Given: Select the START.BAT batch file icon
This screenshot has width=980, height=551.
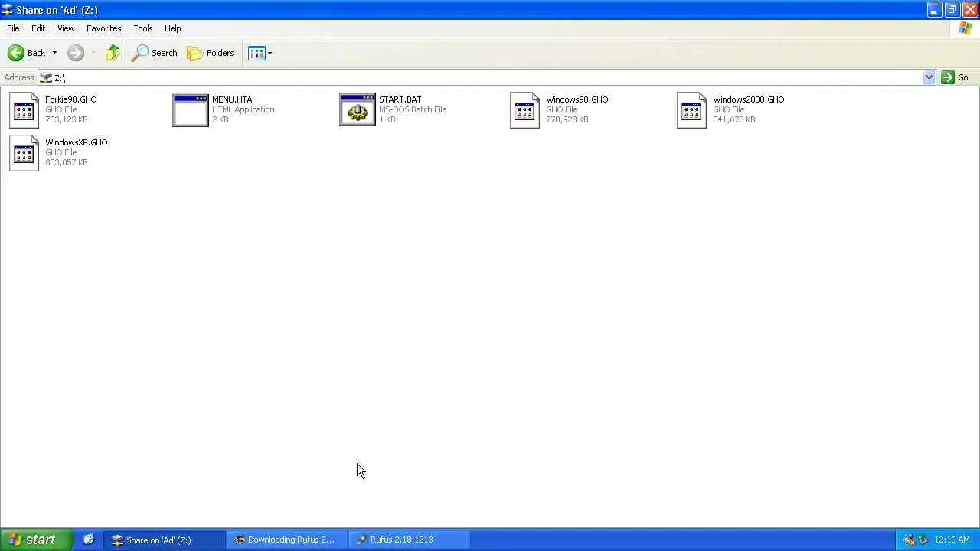Looking at the screenshot, I should pos(358,109).
